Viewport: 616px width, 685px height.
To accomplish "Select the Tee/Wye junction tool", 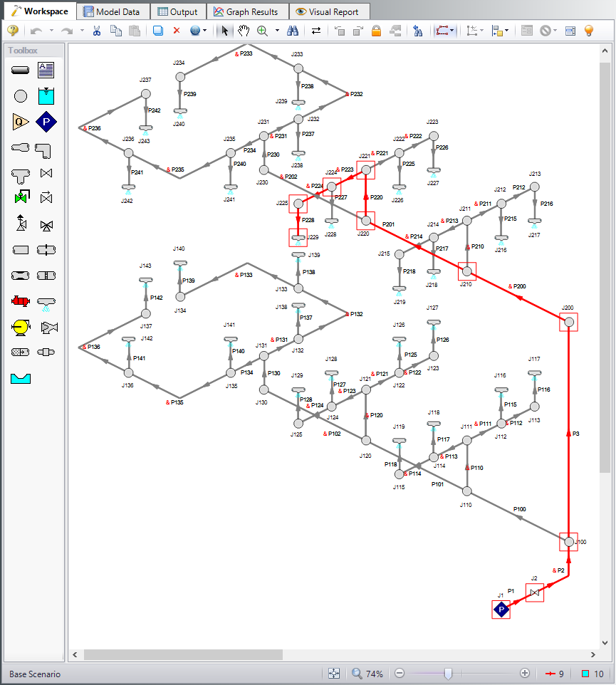I will 21,174.
